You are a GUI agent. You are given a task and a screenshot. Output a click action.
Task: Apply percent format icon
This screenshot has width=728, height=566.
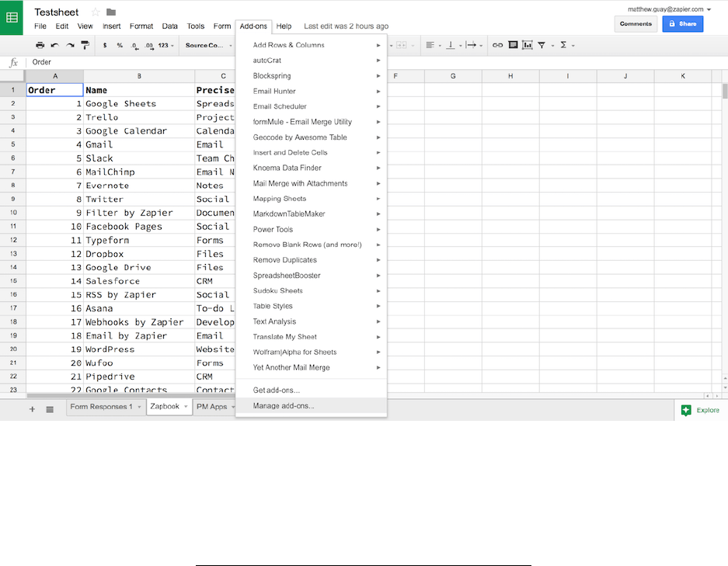(120, 45)
